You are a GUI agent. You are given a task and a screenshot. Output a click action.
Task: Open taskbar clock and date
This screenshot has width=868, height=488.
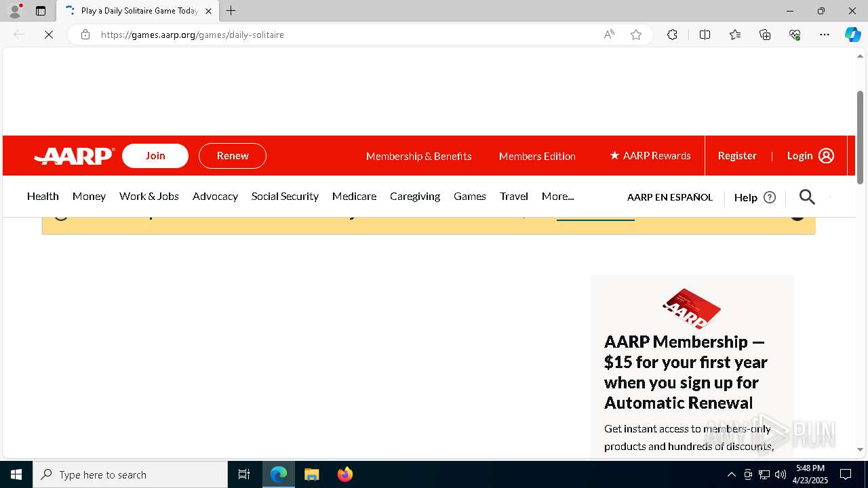coord(810,474)
